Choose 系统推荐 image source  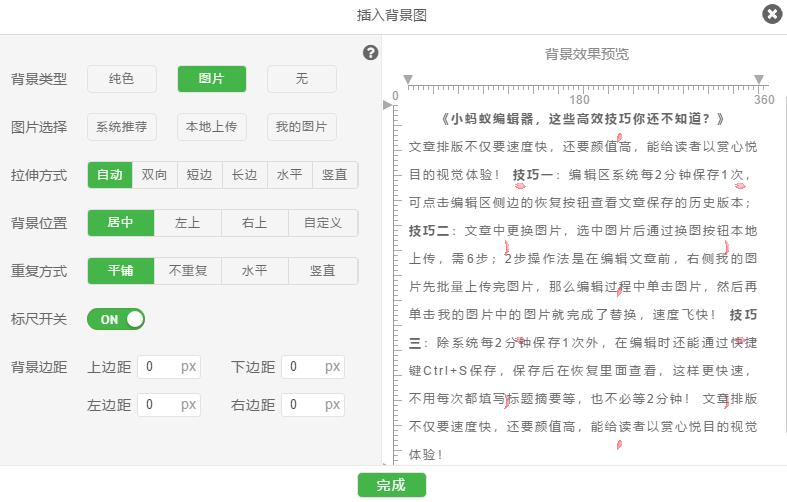coord(121,127)
